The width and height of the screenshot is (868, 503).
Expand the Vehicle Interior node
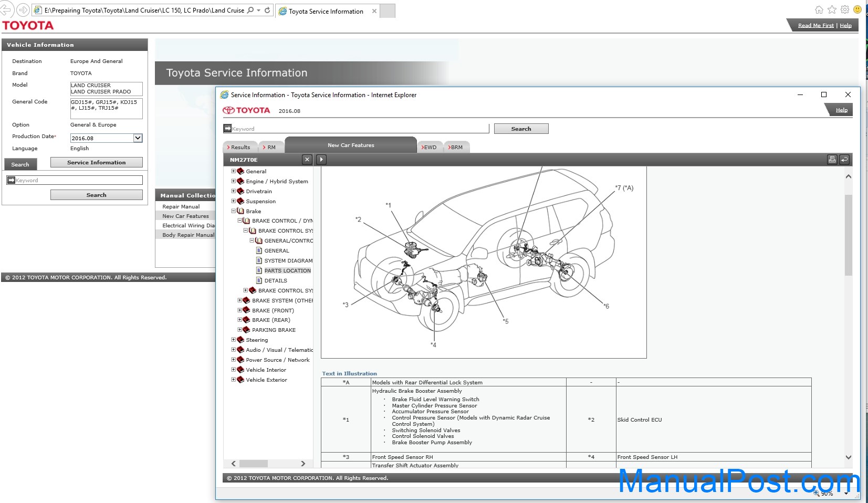234,370
